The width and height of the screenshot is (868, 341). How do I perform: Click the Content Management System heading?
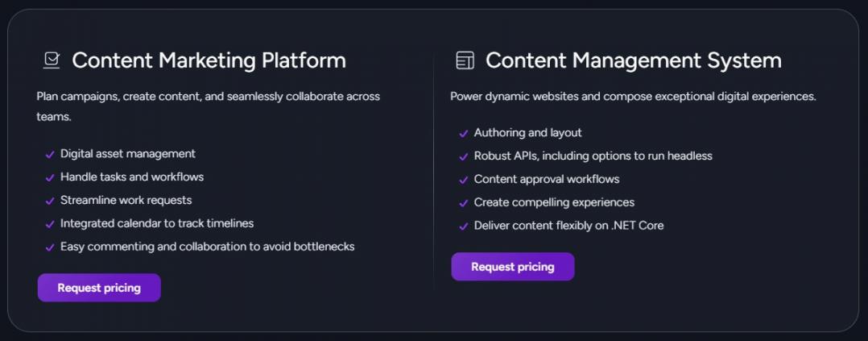(x=633, y=60)
